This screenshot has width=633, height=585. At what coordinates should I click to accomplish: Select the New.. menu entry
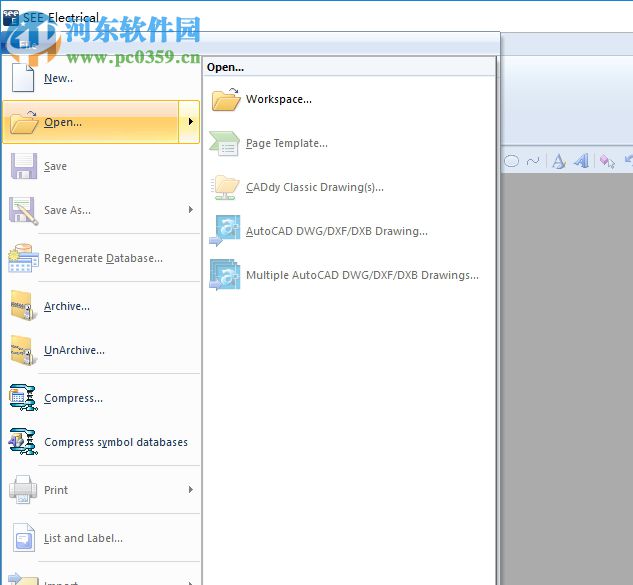[x=59, y=78]
